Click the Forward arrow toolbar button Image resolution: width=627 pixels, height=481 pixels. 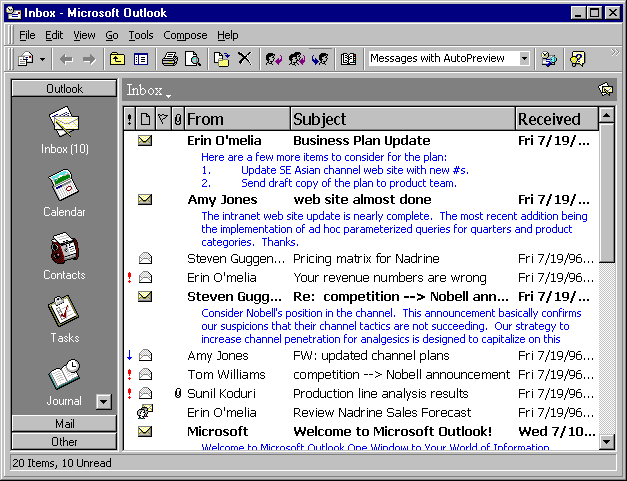click(89, 60)
